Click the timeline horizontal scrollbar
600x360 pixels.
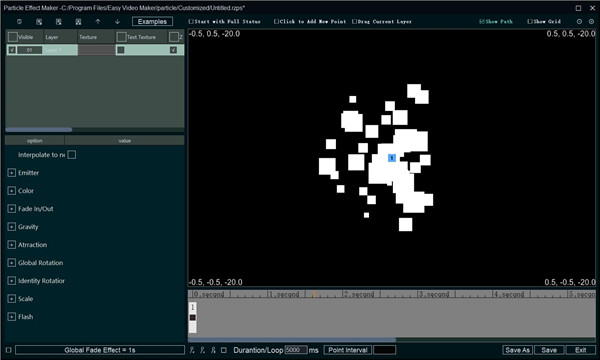(292, 339)
